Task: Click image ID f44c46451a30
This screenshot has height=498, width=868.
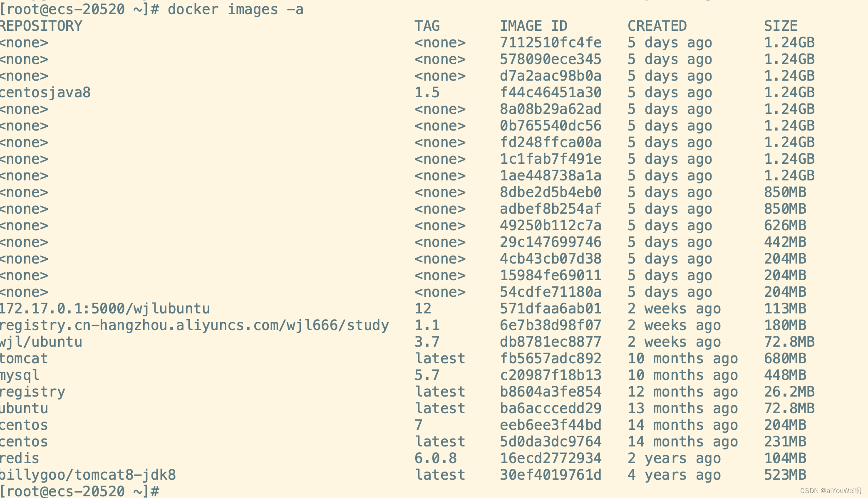Action: pos(551,92)
